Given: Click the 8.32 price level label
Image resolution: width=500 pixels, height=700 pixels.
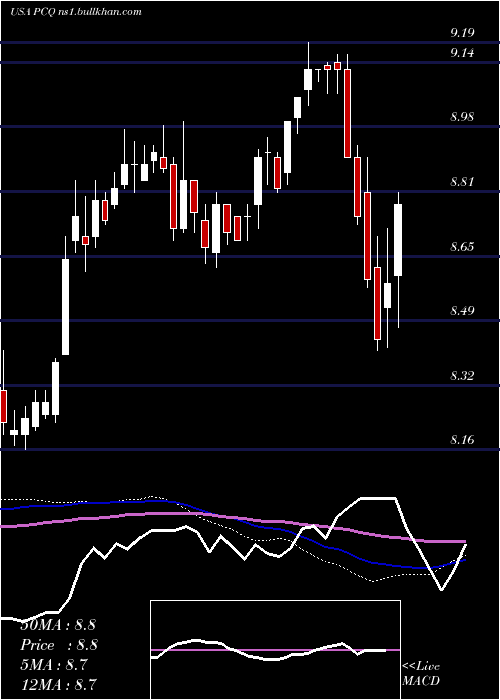Looking at the screenshot, I should point(462,375).
